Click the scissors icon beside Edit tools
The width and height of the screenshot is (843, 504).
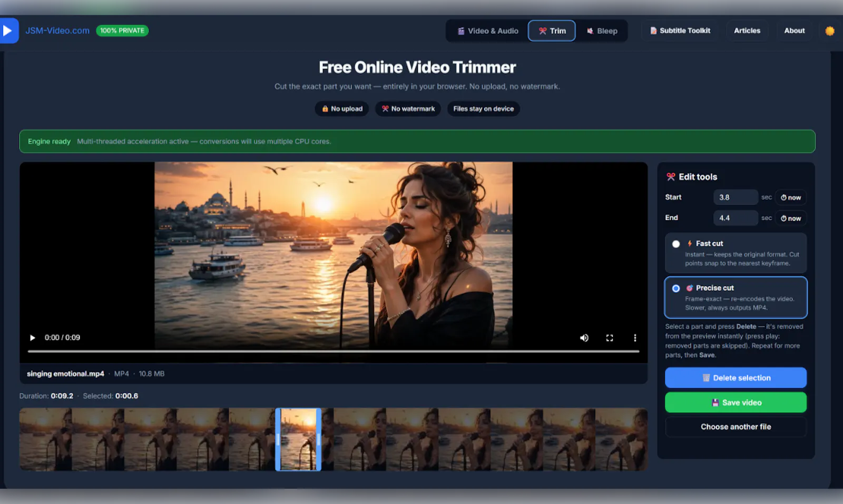(671, 177)
